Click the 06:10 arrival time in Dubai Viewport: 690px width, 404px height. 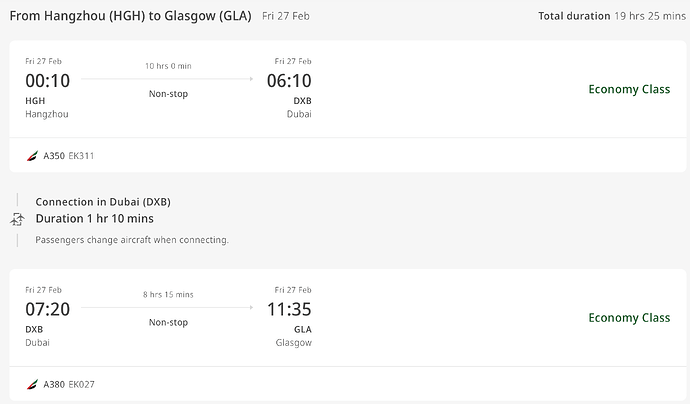point(289,81)
